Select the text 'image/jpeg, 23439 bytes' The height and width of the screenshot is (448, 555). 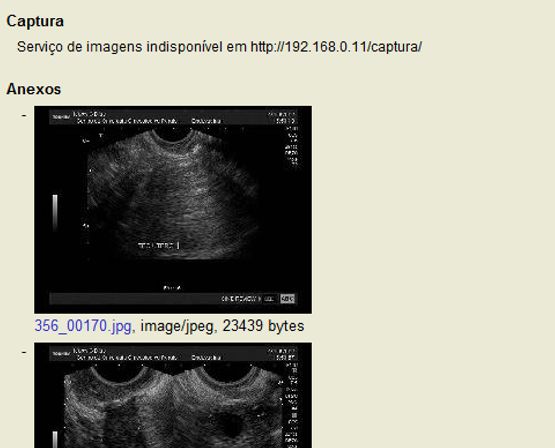222,326
